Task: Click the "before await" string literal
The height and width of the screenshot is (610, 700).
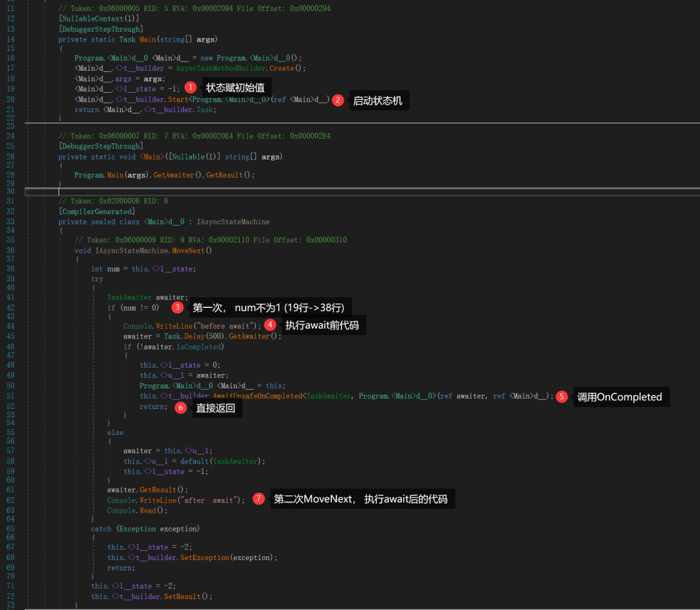Action: (227, 326)
